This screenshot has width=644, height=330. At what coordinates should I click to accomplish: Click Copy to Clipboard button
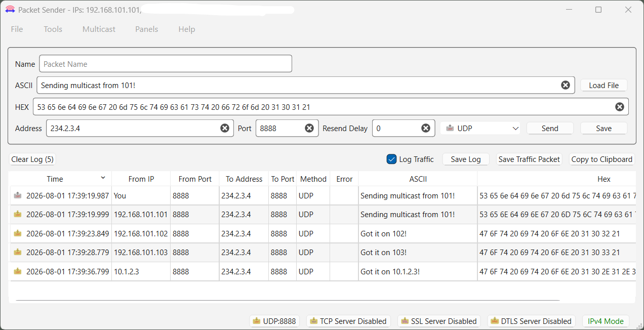coord(602,159)
